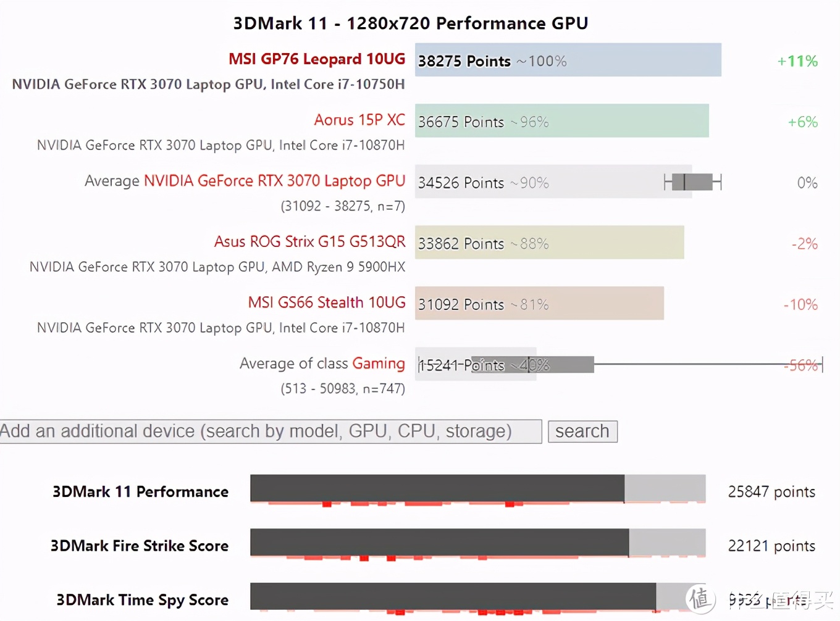
Task: Open the Asus ROG Strix G15 G513QR link
Action: pyautogui.click(x=309, y=241)
